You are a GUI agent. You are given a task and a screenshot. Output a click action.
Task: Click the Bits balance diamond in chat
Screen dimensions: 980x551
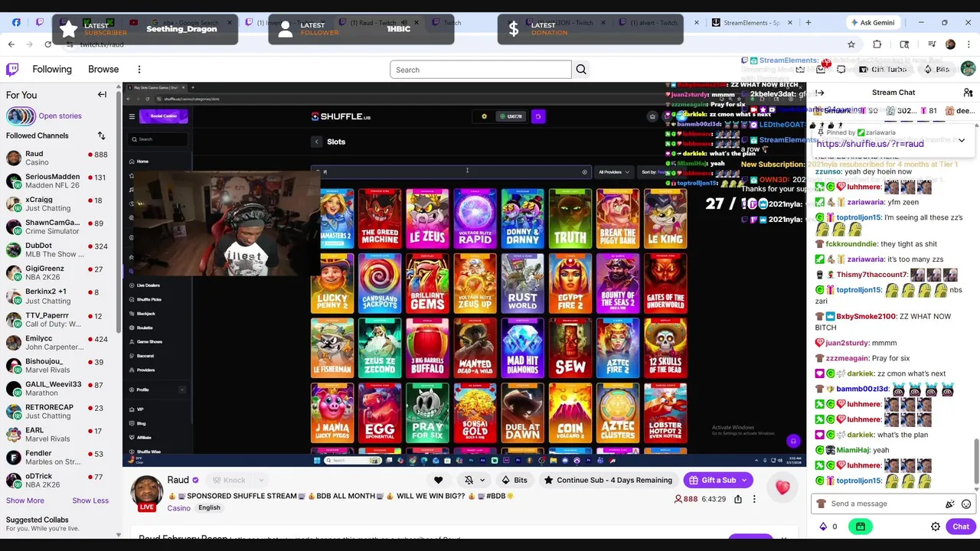824,527
